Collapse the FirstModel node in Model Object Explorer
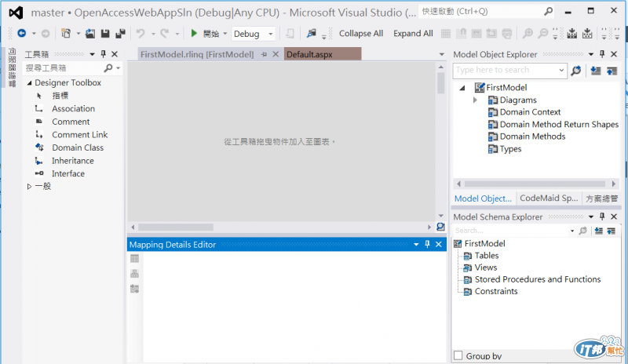628x364 pixels. (462, 88)
